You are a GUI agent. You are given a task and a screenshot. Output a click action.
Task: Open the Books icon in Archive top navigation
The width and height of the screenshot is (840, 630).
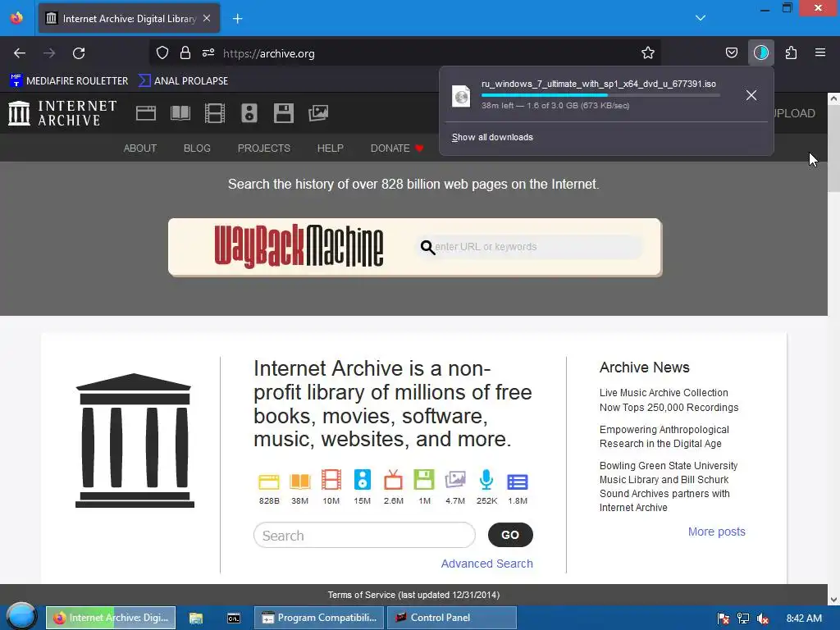(180, 113)
